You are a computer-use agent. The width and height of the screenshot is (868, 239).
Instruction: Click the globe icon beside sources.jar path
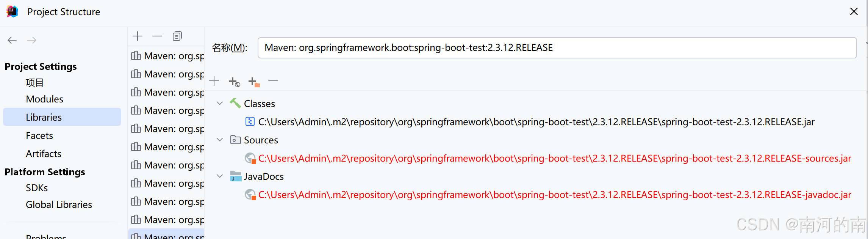point(250,158)
